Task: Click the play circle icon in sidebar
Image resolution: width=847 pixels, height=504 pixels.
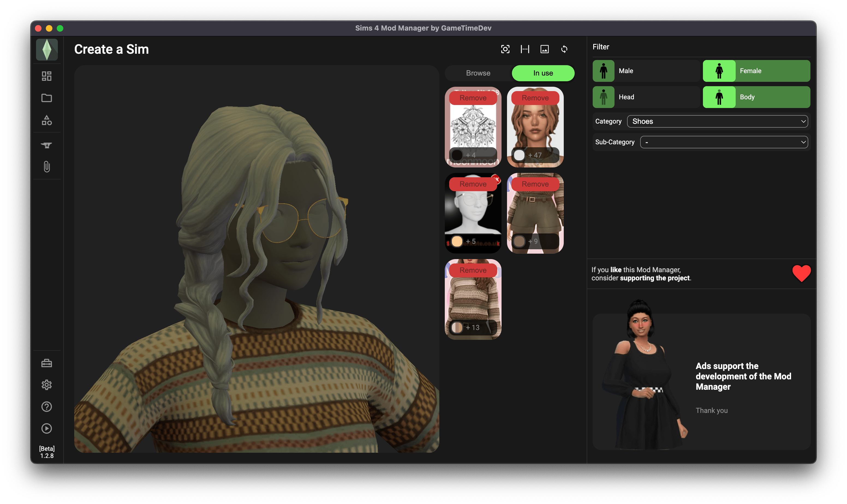Action: coord(47,429)
